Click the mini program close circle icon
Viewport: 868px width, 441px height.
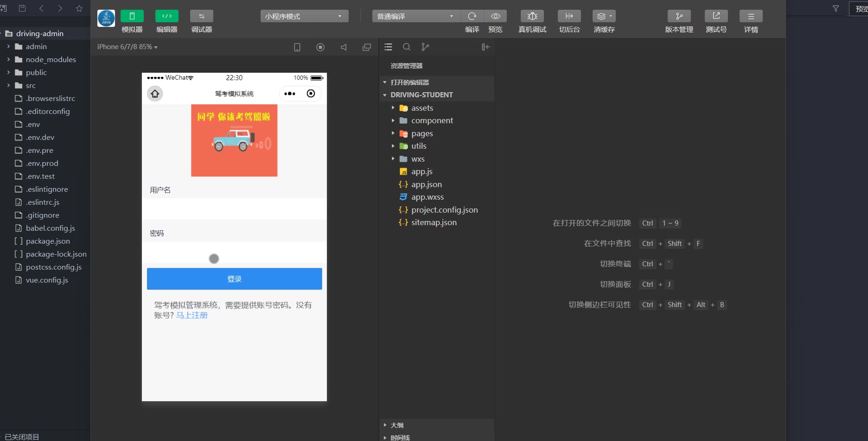point(311,94)
